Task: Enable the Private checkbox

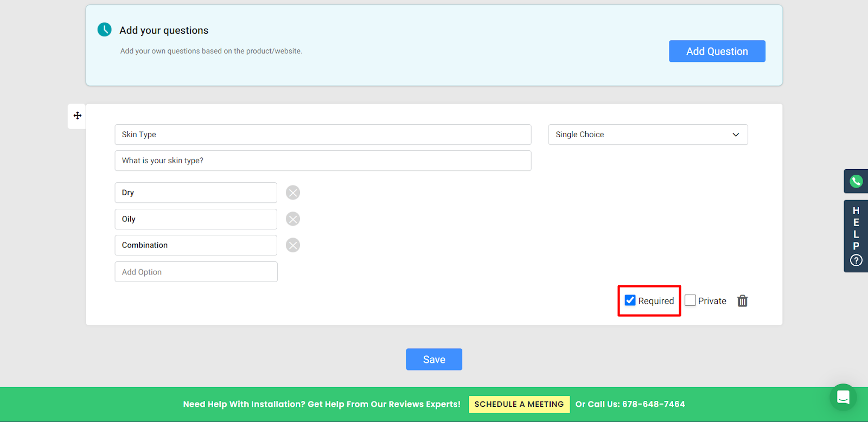Action: click(x=690, y=300)
